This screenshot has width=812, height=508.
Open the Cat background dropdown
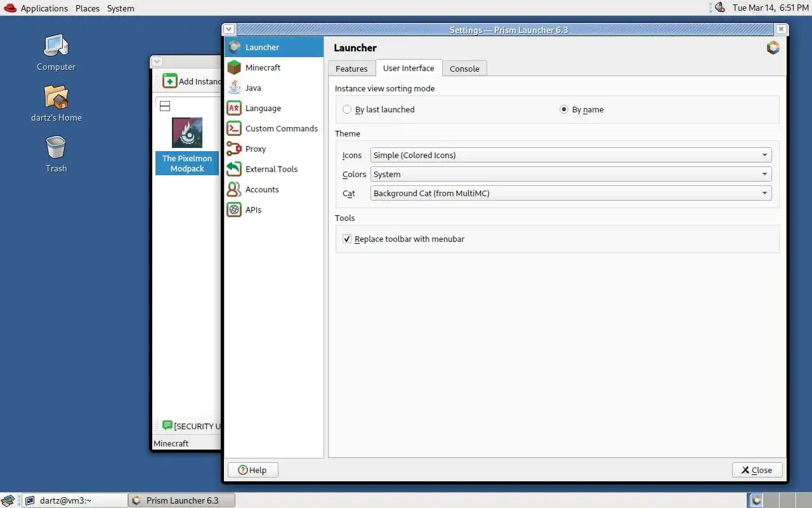tap(571, 193)
